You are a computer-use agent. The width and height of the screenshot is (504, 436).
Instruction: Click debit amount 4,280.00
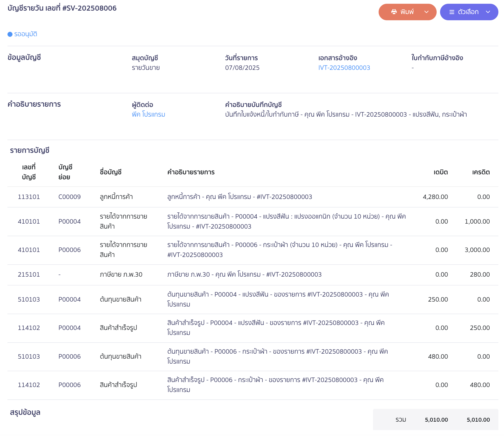pyautogui.click(x=435, y=197)
